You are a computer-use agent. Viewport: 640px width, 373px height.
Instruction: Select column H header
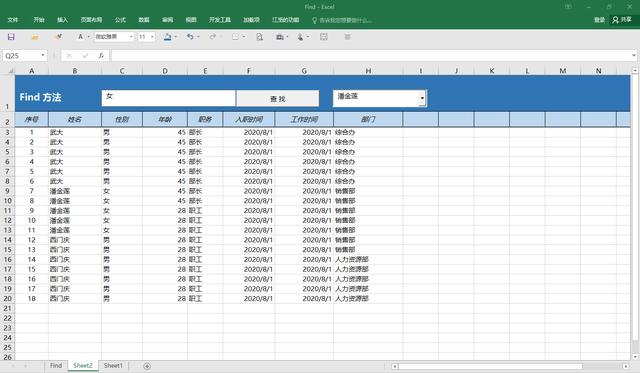368,71
